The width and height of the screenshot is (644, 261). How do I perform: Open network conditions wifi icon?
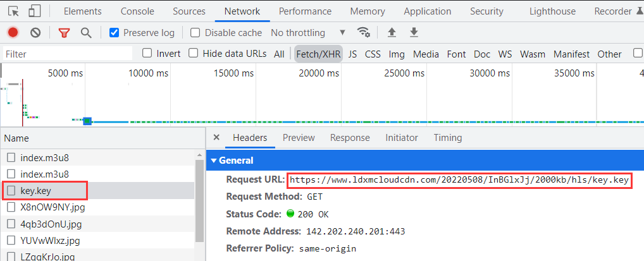click(363, 33)
